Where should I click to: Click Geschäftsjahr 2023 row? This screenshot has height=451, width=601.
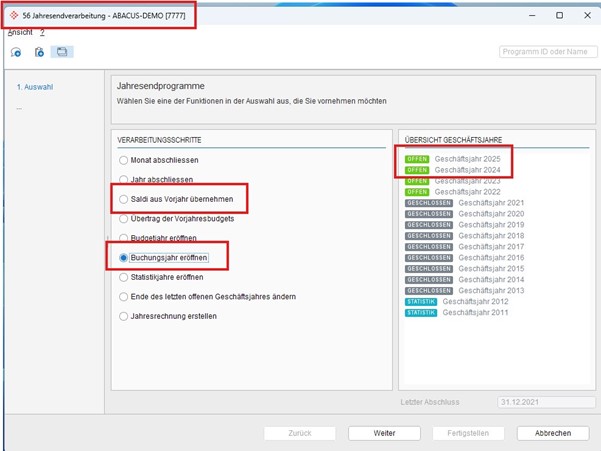click(453, 181)
